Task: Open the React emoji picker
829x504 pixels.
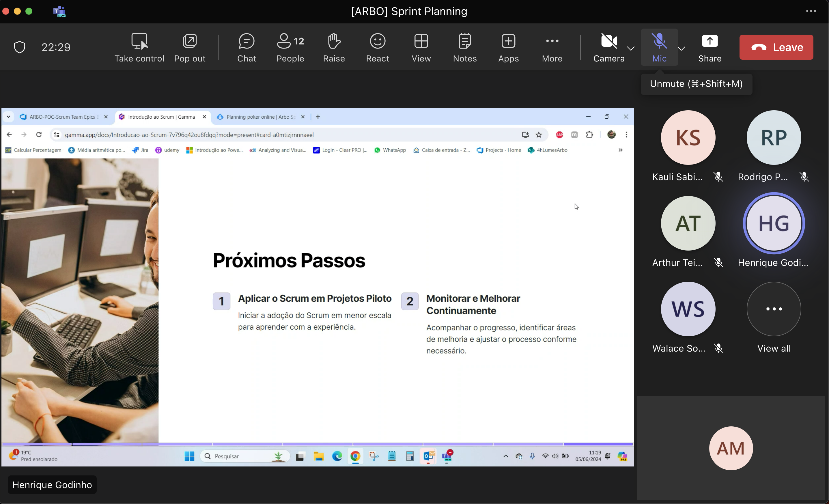Action: [x=378, y=47]
